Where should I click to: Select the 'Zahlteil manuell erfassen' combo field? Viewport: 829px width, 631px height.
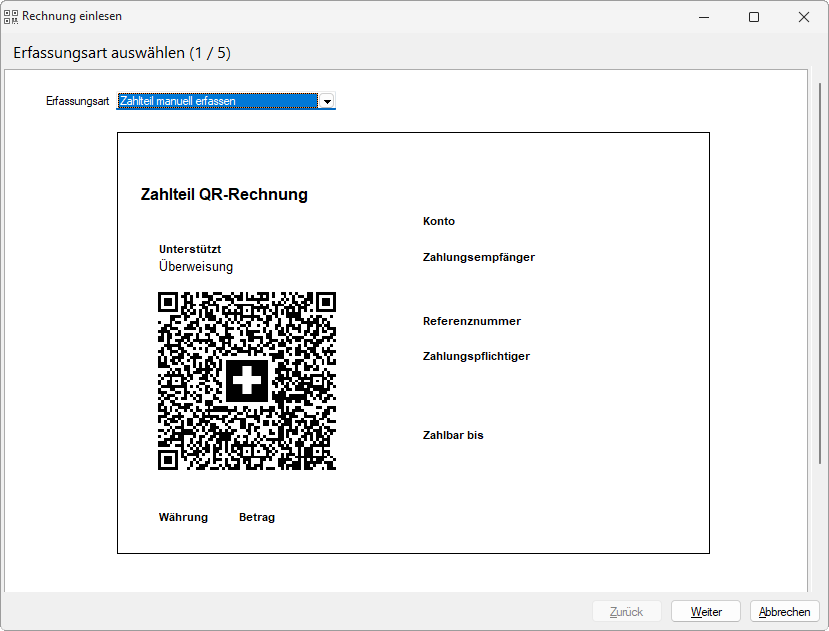click(x=217, y=101)
